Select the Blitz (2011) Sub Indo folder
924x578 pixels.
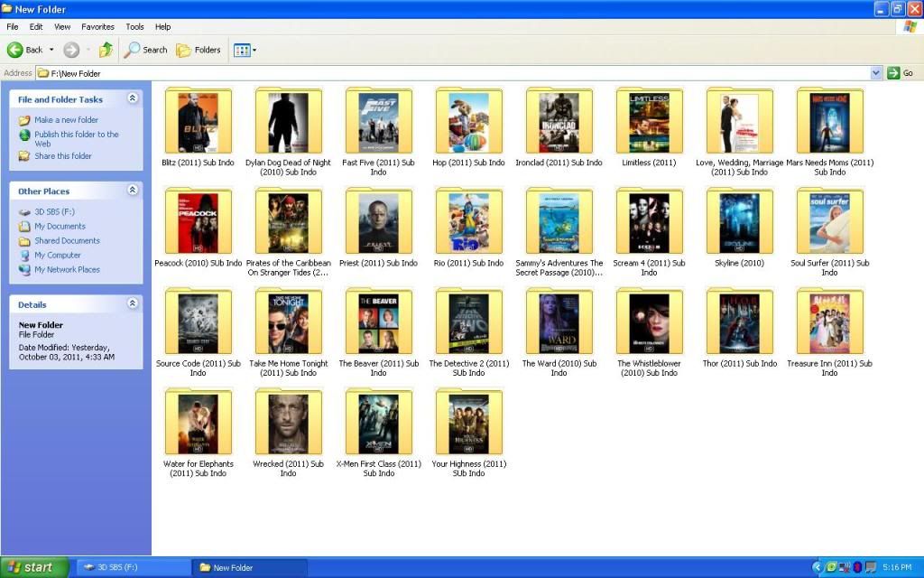[x=198, y=127]
